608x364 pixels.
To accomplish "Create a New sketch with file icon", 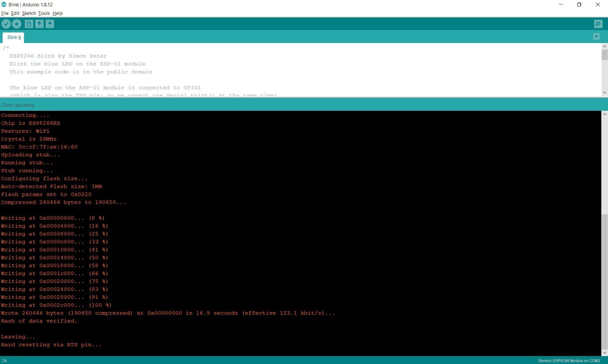I will (x=29, y=24).
